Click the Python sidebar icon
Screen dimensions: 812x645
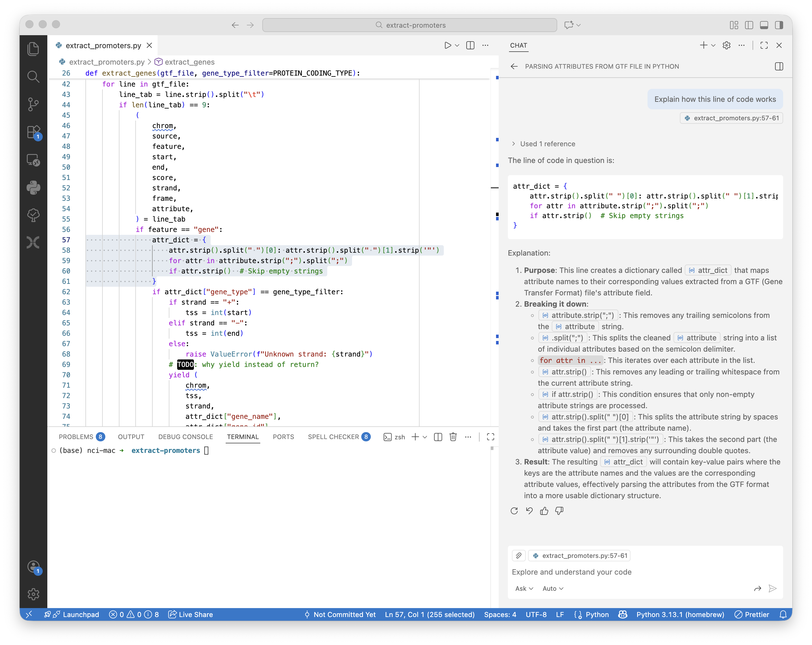tap(33, 187)
